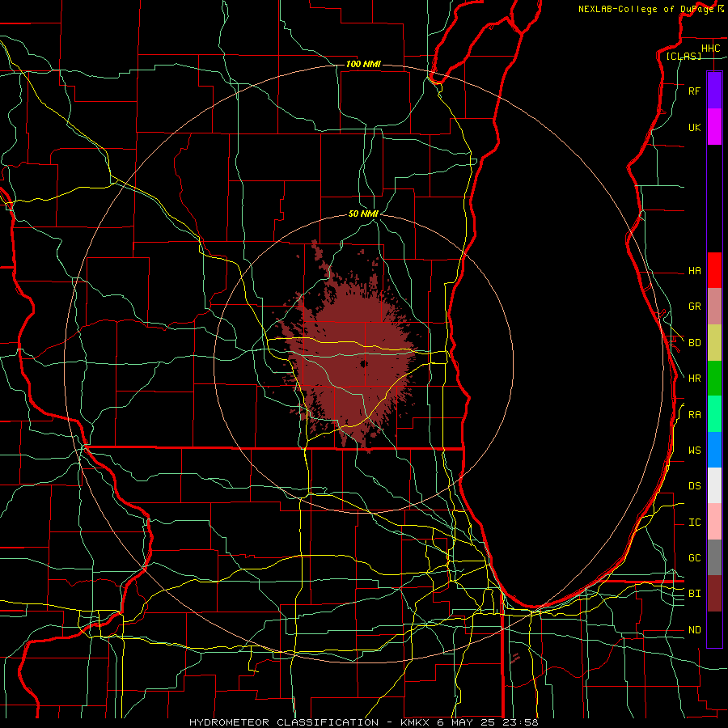Click the GR legend label

click(694, 307)
